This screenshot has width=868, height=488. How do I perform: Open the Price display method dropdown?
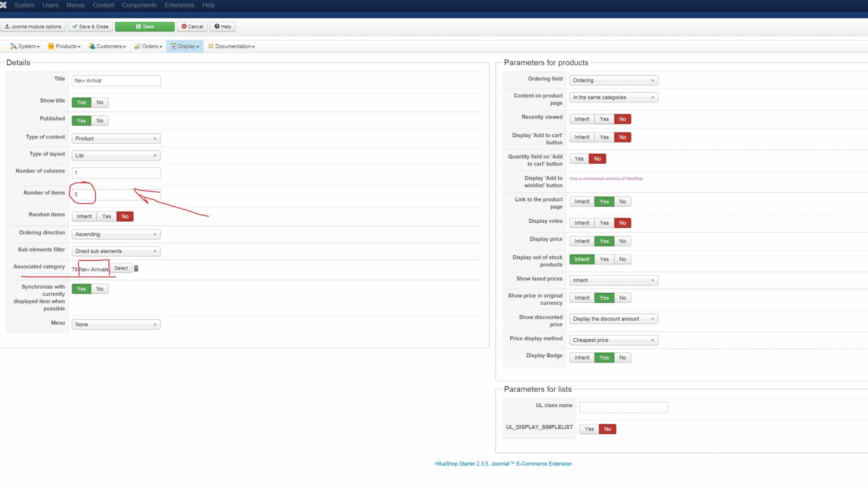(x=613, y=340)
